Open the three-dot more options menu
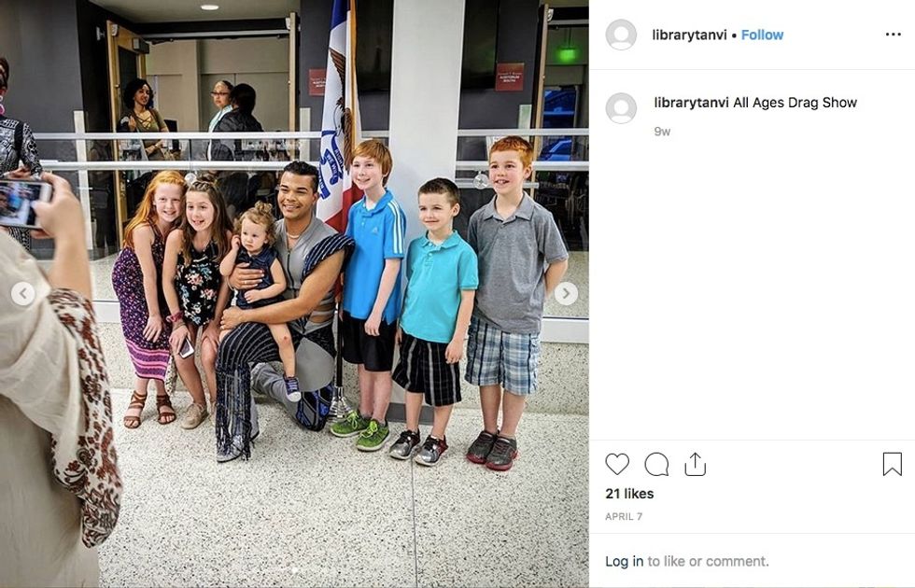 click(893, 35)
